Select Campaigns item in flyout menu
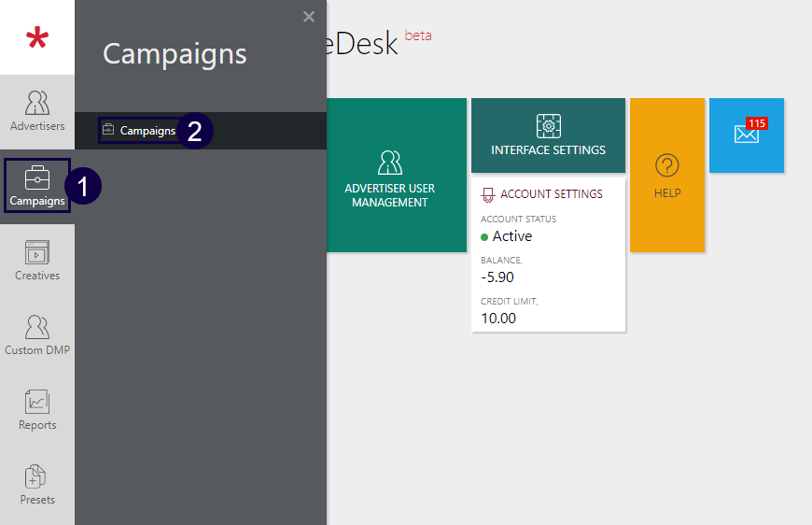 [x=147, y=131]
